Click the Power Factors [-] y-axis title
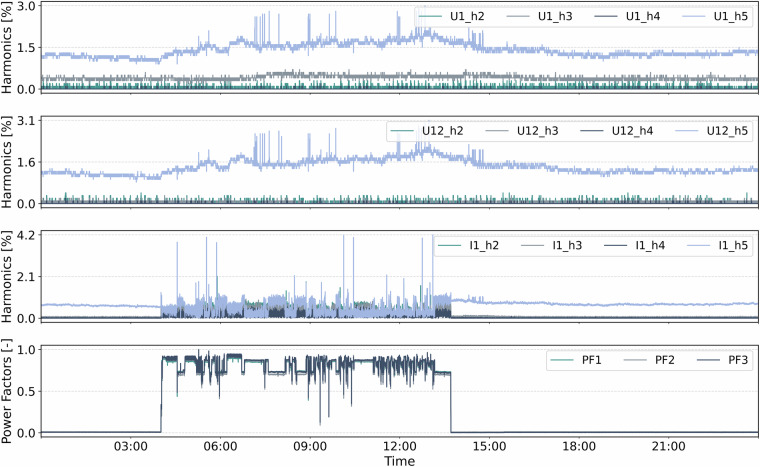Screen dimensions: 760x467 click(7, 391)
